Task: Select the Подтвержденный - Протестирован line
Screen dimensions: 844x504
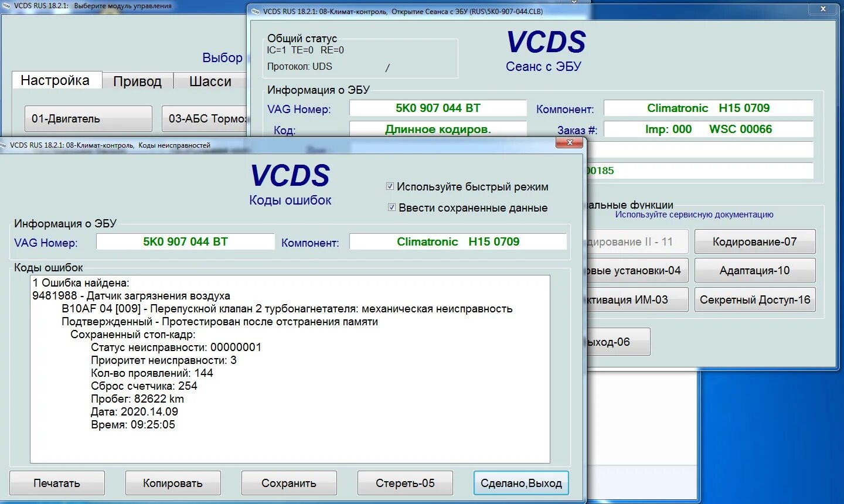Action: pos(220,322)
